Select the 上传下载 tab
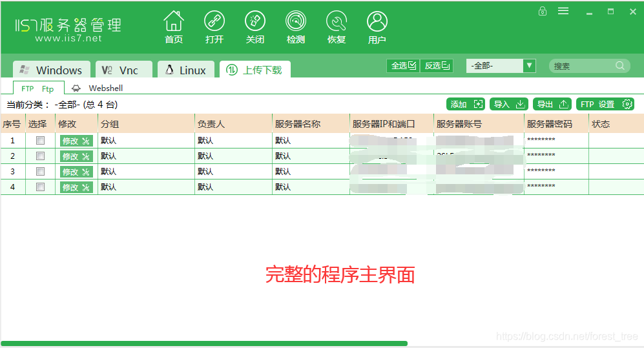The image size is (644, 348). pyautogui.click(x=255, y=70)
